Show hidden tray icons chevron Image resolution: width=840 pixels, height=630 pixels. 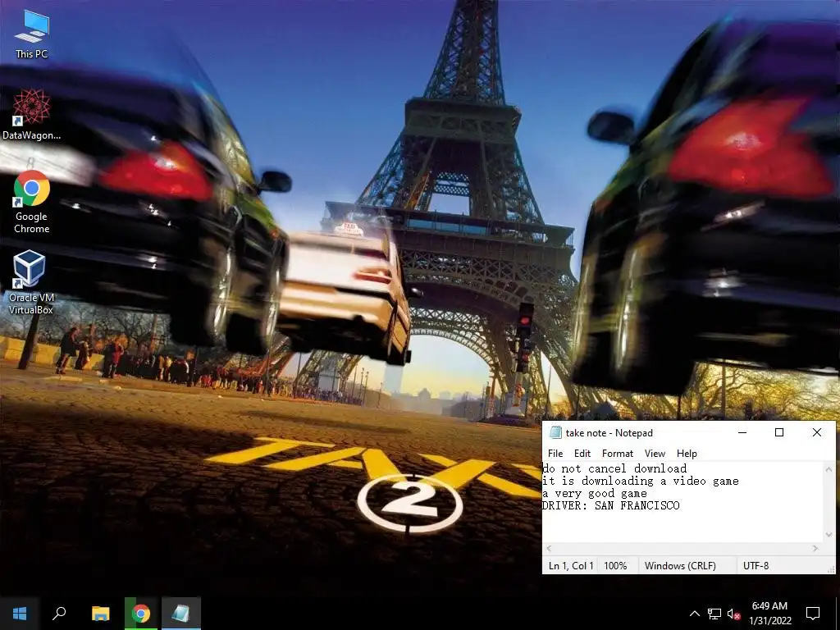pyautogui.click(x=694, y=614)
